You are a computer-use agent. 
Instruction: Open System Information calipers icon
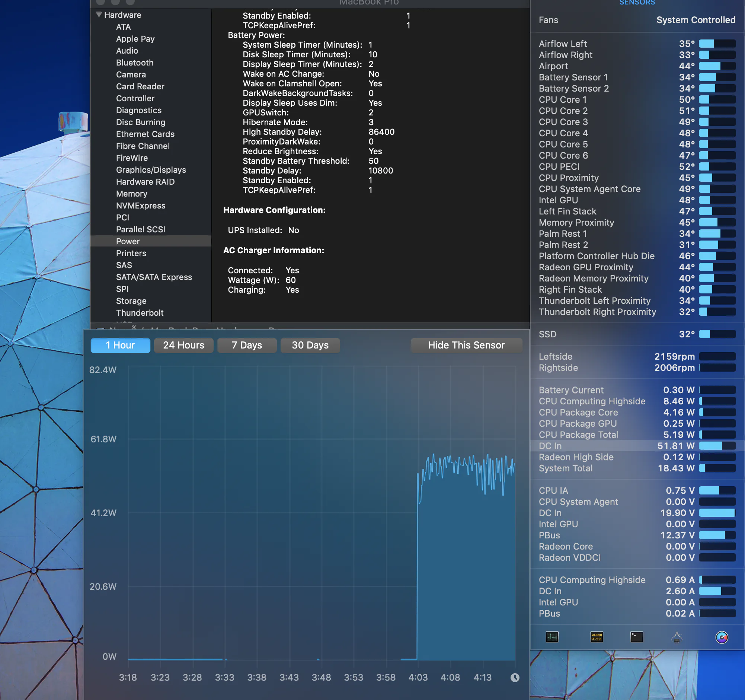[677, 637]
